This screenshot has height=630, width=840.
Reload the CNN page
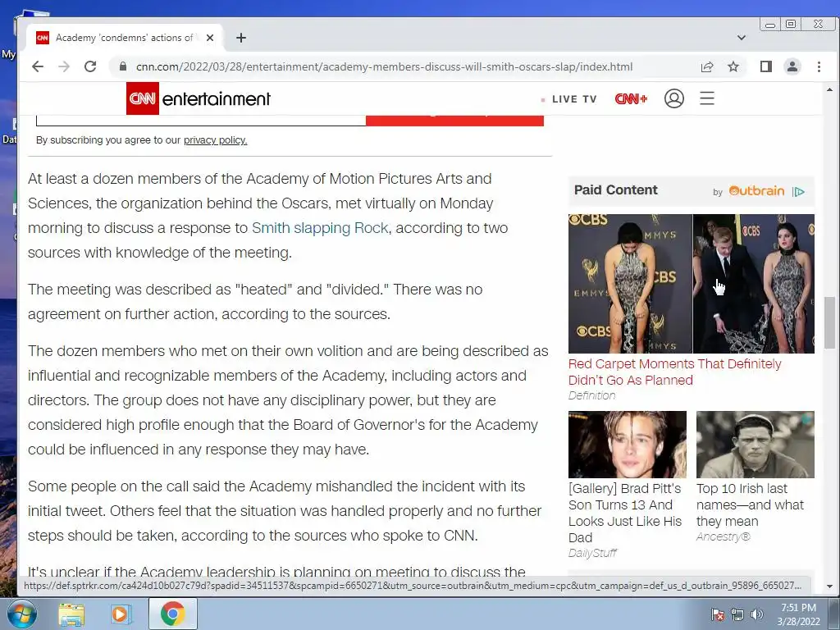pos(90,66)
